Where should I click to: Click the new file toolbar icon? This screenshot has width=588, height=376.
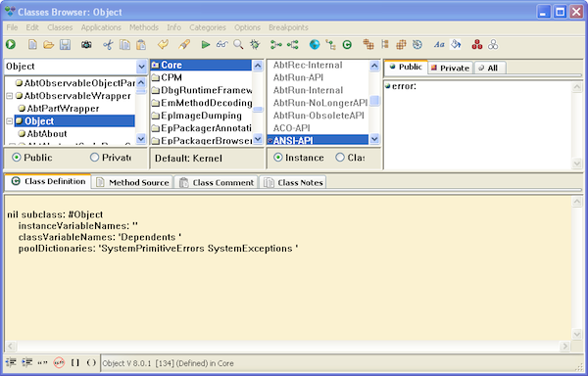(32, 45)
